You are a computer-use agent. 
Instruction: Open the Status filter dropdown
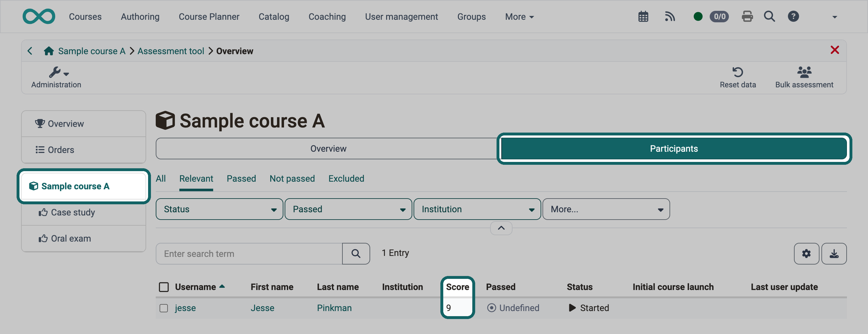click(x=219, y=209)
